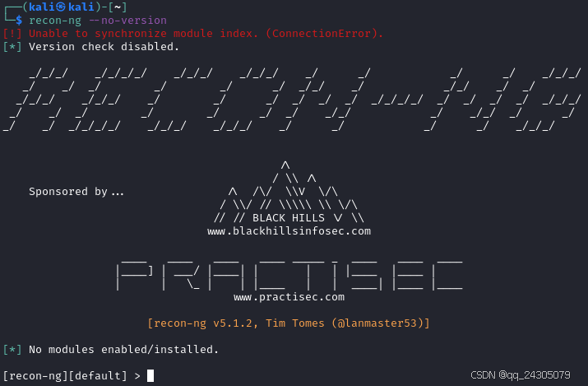This screenshot has height=386, width=588.
Task: Click the @lanmaster53 handle
Action: point(377,323)
